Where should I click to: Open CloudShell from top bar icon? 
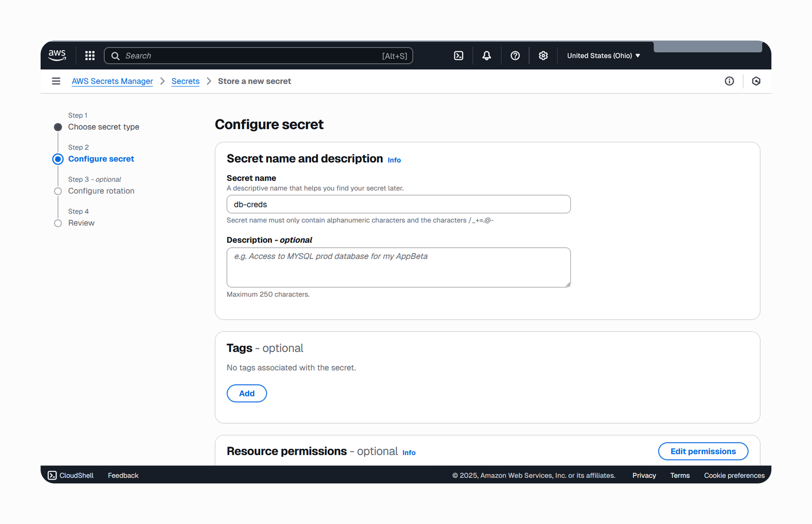click(x=459, y=56)
